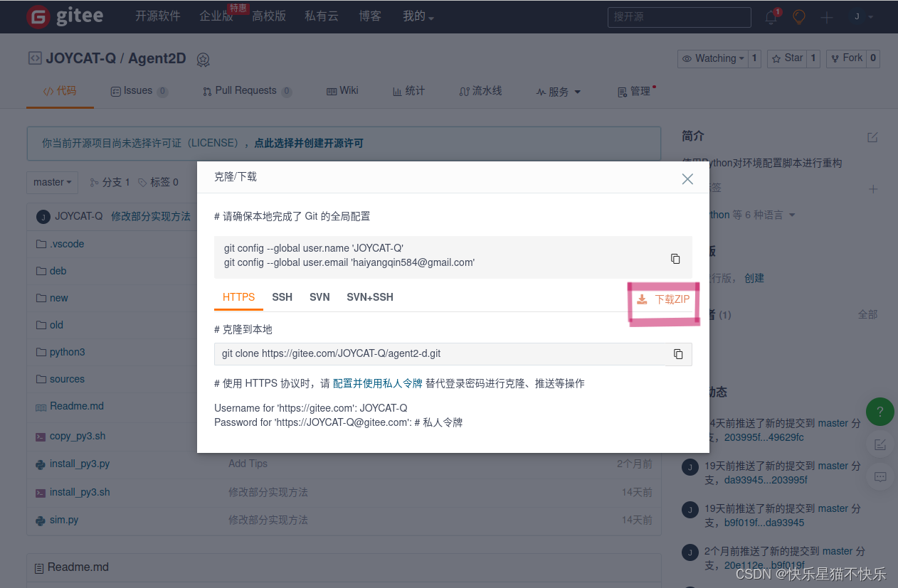This screenshot has width=898, height=588.
Task: Switch to the SVN+SSH tab
Action: pyautogui.click(x=370, y=297)
